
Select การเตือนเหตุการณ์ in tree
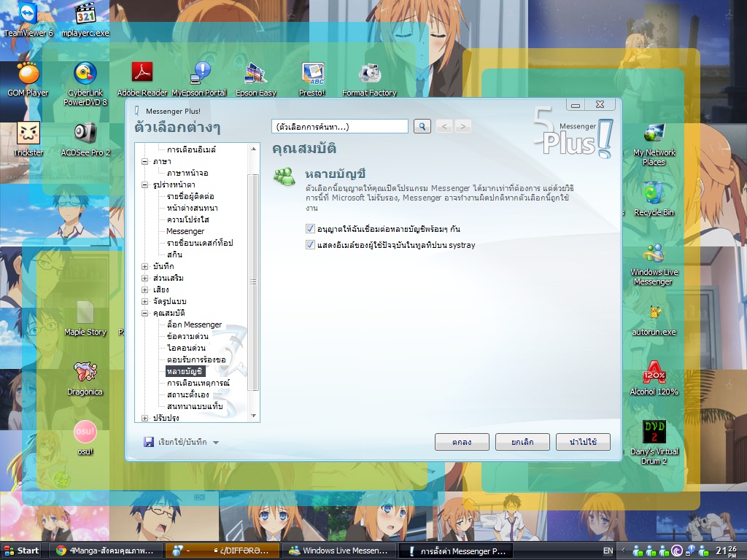coord(198,383)
